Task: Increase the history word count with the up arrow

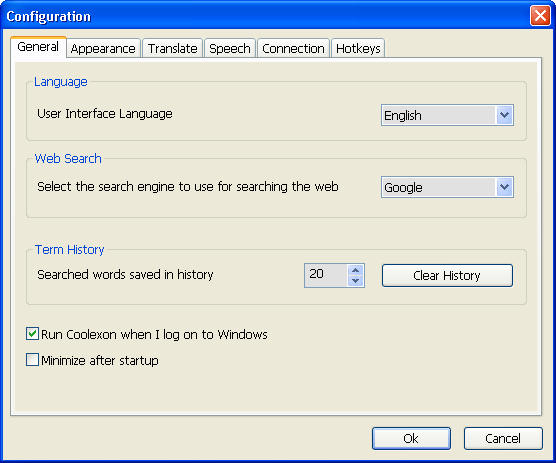Action: (x=356, y=270)
